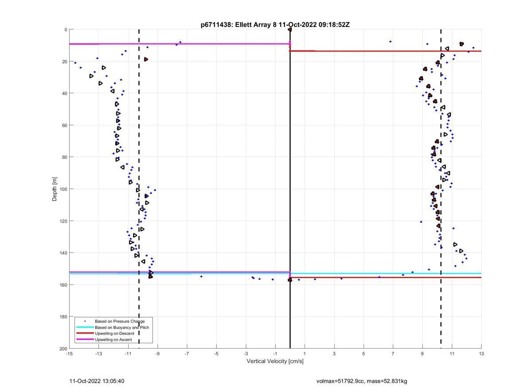Select the Vertical Velocity [cm/s] axis label
The image size is (532, 392).
coord(275,361)
